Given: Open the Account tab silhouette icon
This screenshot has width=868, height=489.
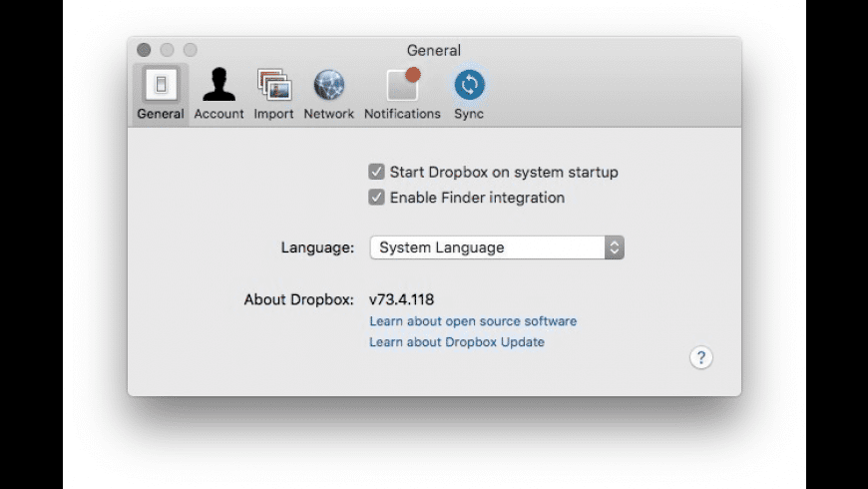Looking at the screenshot, I should pyautogui.click(x=218, y=85).
